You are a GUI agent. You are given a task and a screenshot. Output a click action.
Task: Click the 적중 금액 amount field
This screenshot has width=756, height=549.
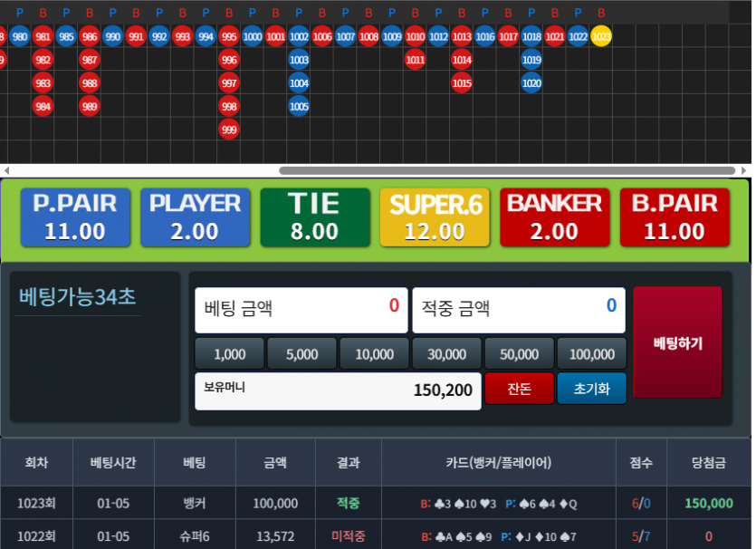click(x=519, y=310)
